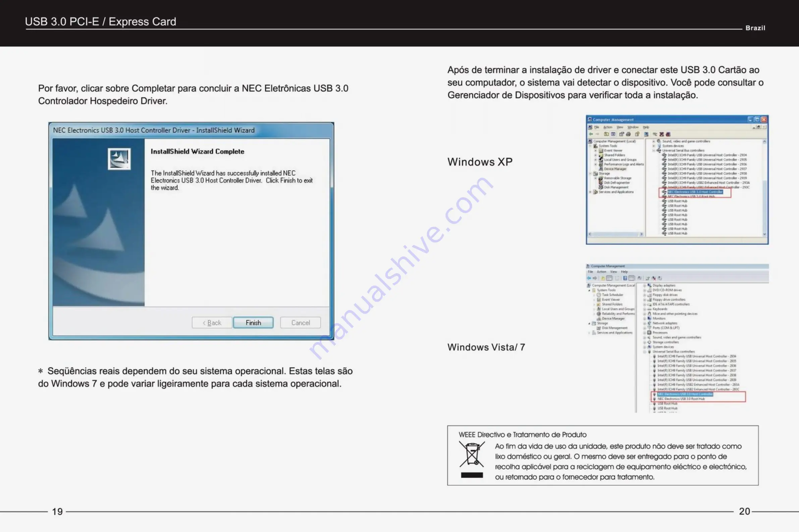Open Action menu in XP Computer Management
The width and height of the screenshot is (799, 532).
[608, 127]
